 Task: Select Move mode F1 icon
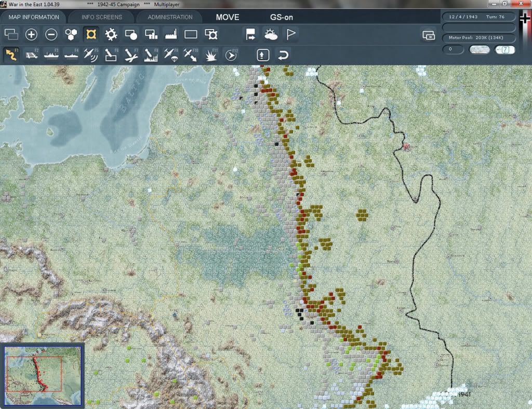pyautogui.click(x=11, y=55)
